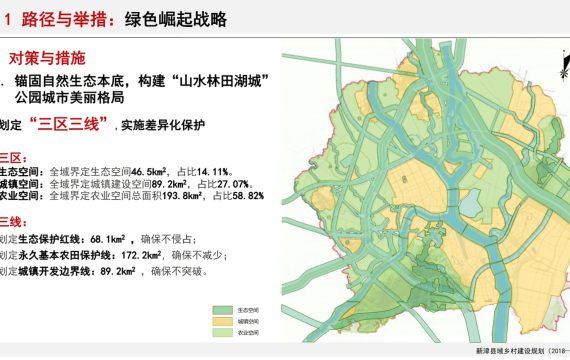Click the 永久基本农田保护线 172.2km² line
Image resolution: width=570 pixels, height=360 pixels.
point(114,255)
